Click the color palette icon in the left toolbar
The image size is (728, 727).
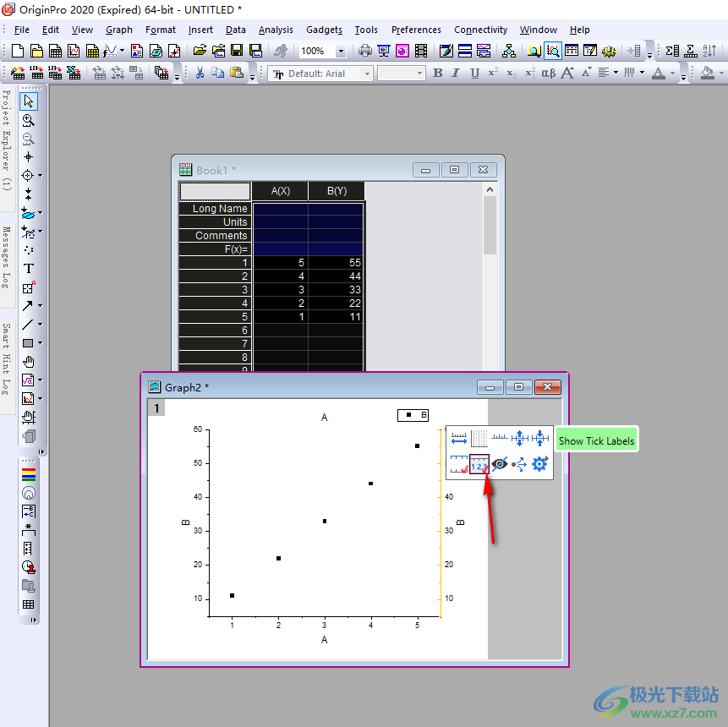[28, 473]
